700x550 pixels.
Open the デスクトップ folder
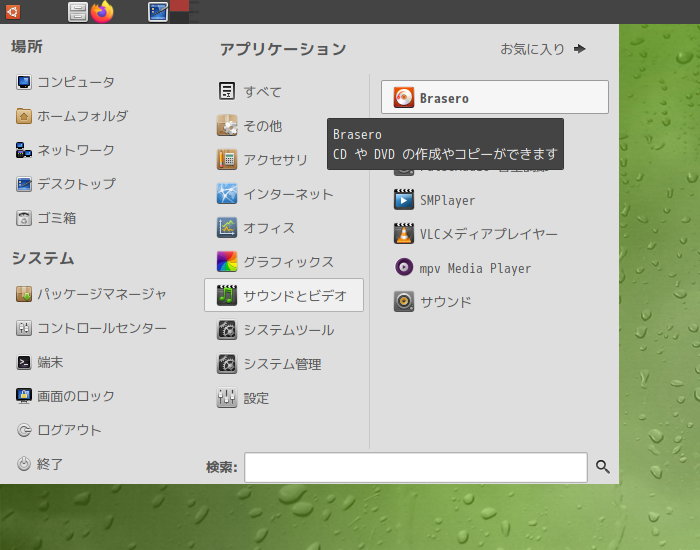click(x=66, y=184)
